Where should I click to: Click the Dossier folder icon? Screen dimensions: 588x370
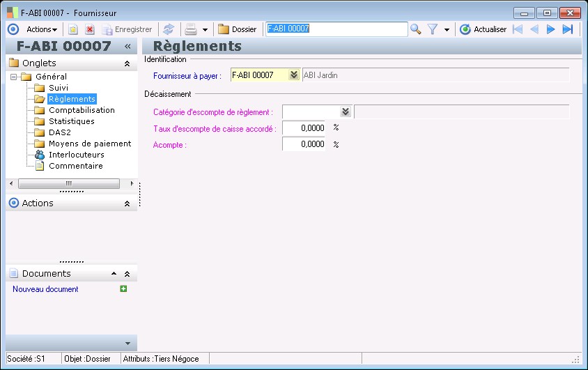point(224,29)
